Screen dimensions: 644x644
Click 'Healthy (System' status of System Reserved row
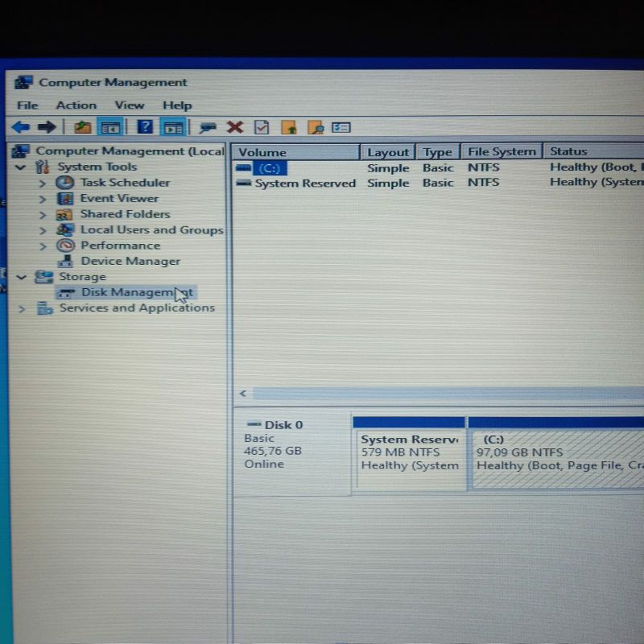point(597,183)
